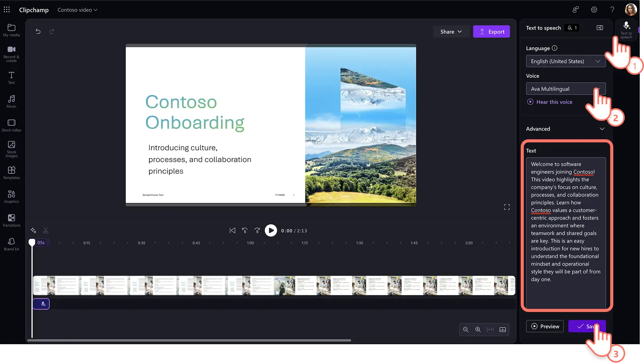The image size is (644, 363).
Task: Redo the last action
Action: [x=52, y=31]
